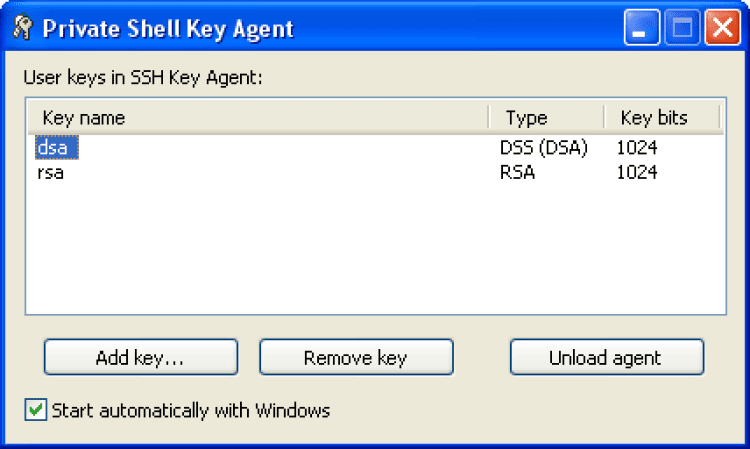Click the Unload agent button
The height and width of the screenshot is (449, 750).
pyautogui.click(x=606, y=357)
